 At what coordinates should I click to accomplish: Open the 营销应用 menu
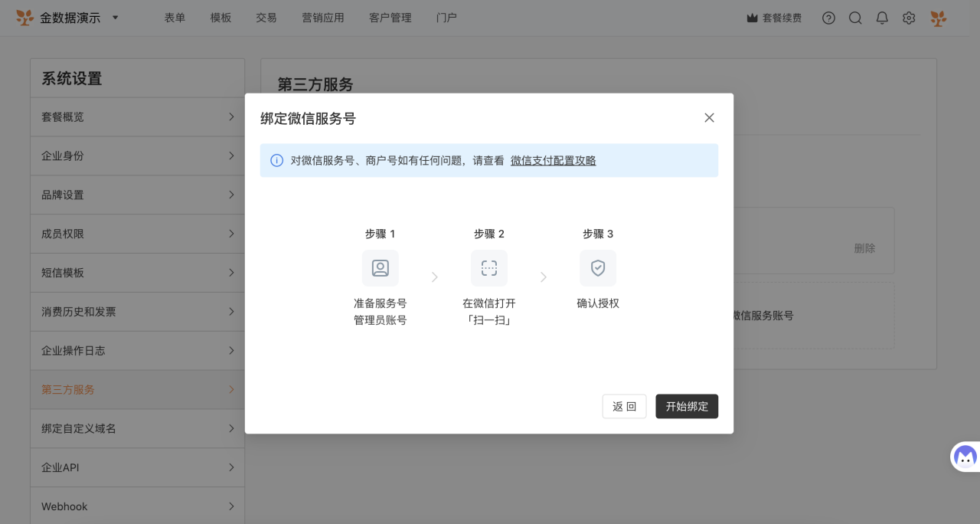point(323,18)
